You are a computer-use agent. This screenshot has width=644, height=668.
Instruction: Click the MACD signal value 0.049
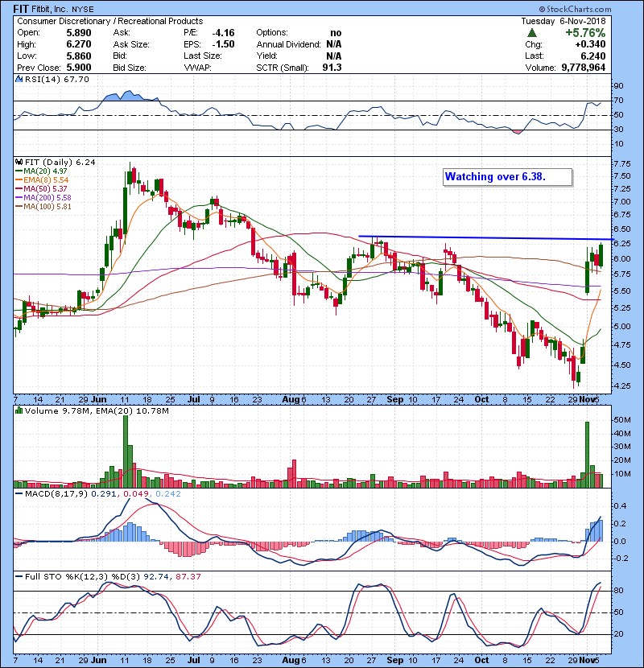tap(136, 494)
